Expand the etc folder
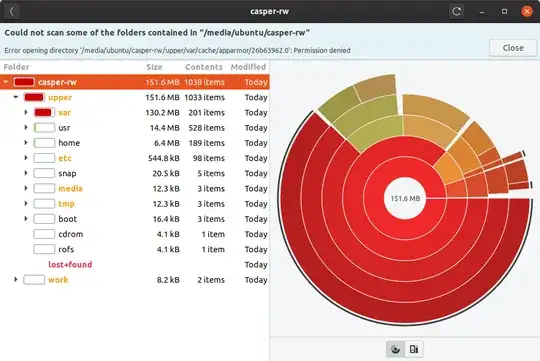 [26, 158]
